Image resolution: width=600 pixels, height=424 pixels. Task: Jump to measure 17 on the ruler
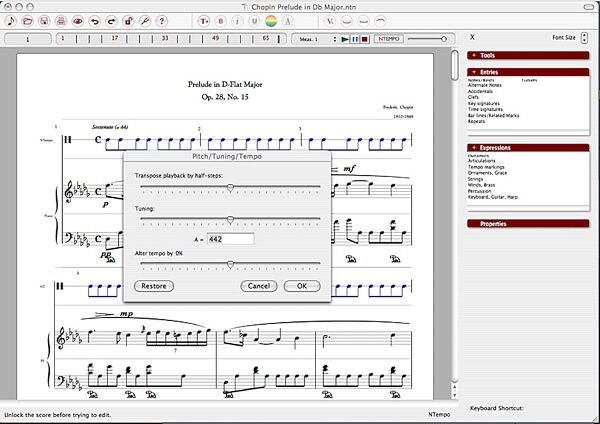(x=115, y=38)
